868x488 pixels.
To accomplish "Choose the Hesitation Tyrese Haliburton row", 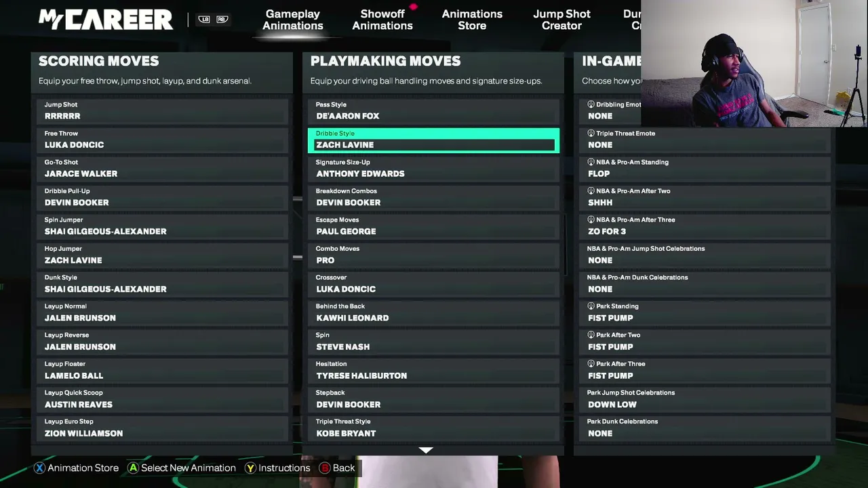I will (x=433, y=370).
